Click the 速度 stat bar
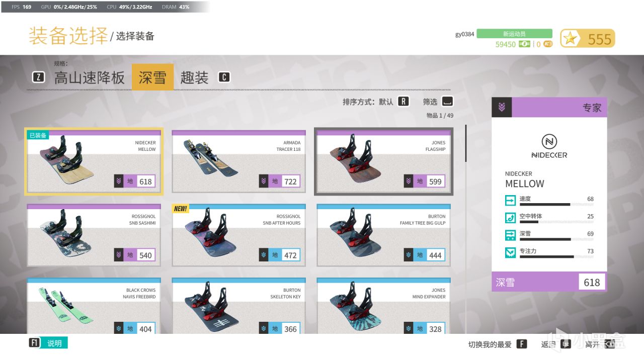The image size is (644, 362). click(x=556, y=205)
